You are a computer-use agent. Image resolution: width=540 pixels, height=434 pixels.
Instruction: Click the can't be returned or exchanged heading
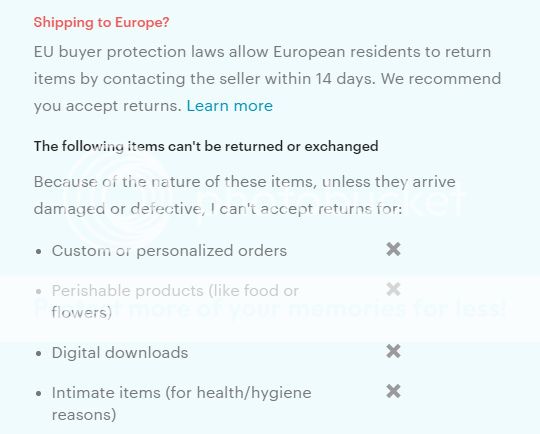pos(206,146)
